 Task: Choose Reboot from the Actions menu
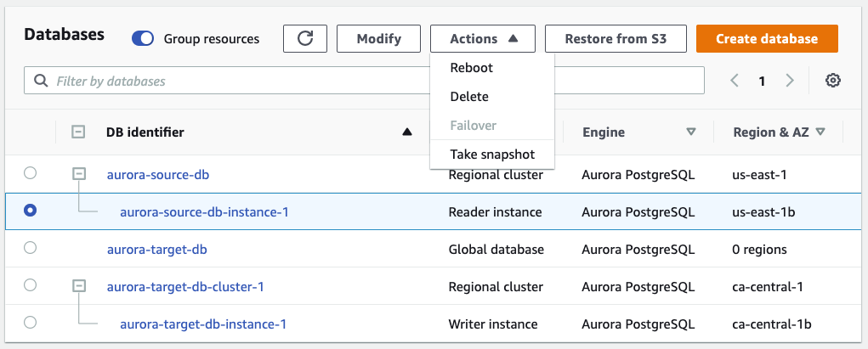click(472, 68)
